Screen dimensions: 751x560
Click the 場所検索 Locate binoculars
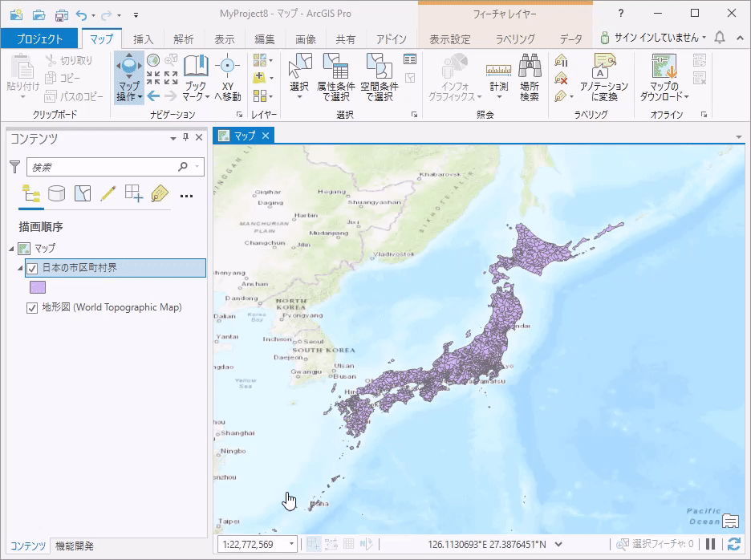(530, 77)
